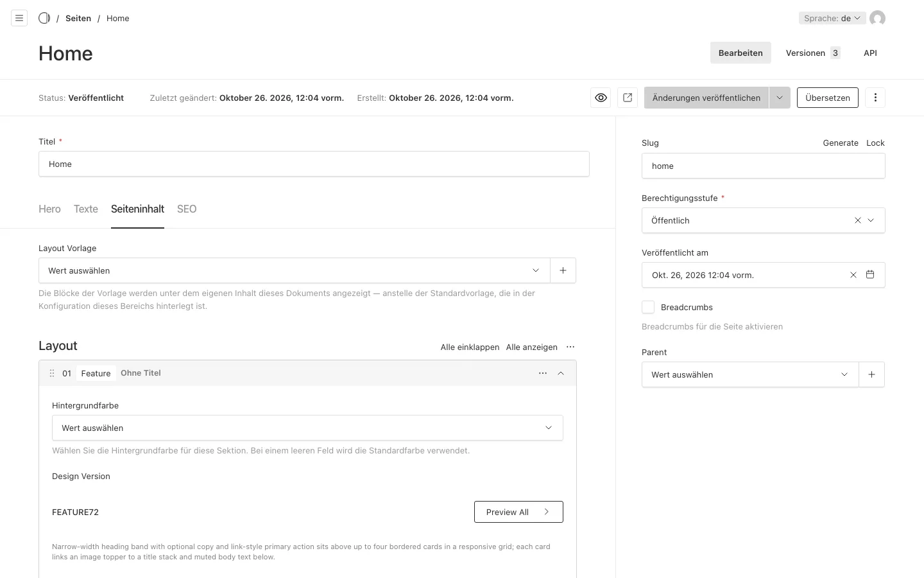The width and height of the screenshot is (924, 578).
Task: Open the calendar date picker icon
Action: (x=870, y=275)
